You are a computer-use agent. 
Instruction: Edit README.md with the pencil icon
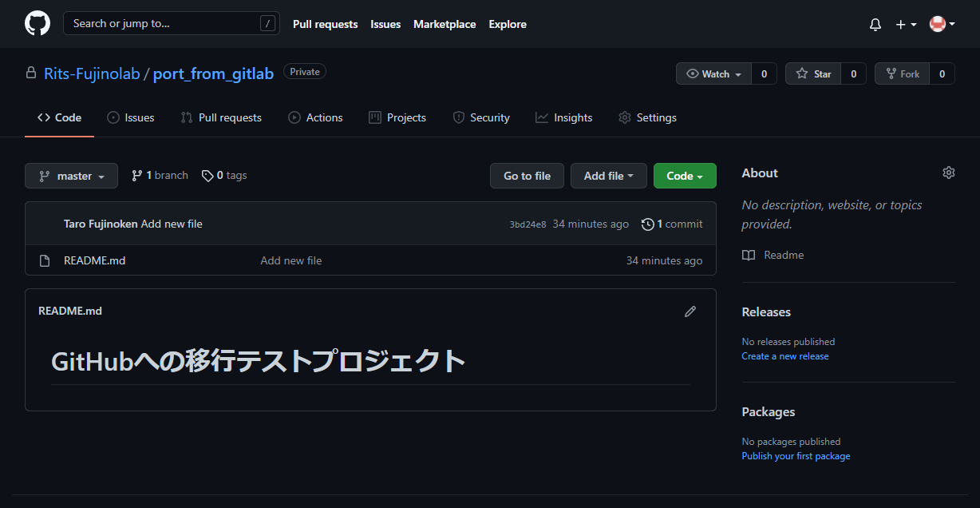pos(690,312)
